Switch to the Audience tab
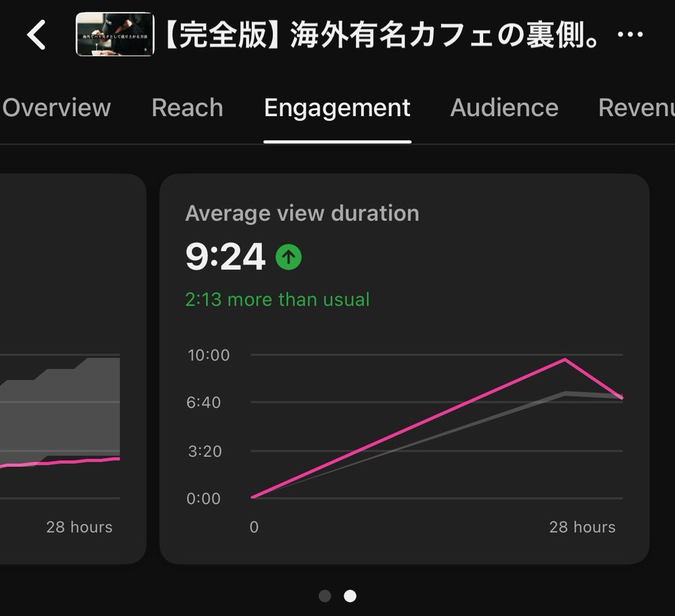The width and height of the screenshot is (675, 616). coord(504,108)
